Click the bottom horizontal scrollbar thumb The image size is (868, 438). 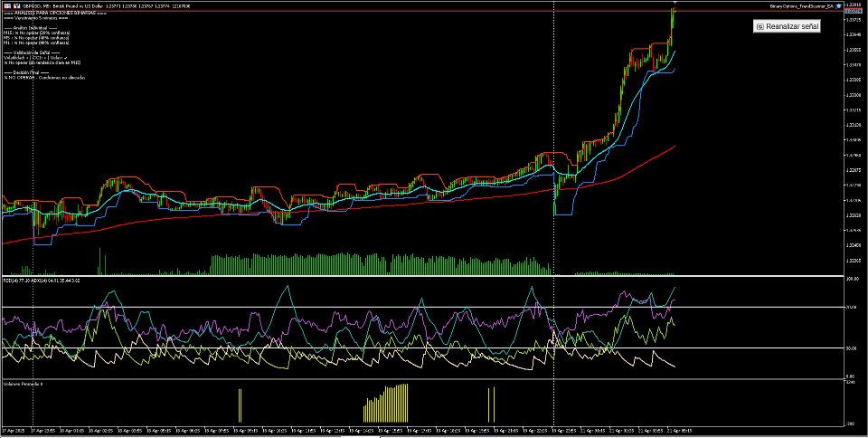361,437
